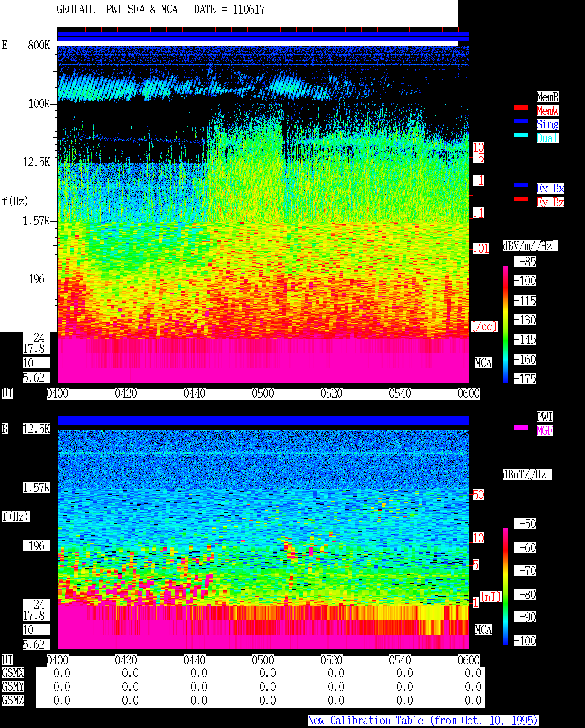Click the 1.57K frequency label on B panel
Viewport: 585px width, 728px height.
(37, 488)
